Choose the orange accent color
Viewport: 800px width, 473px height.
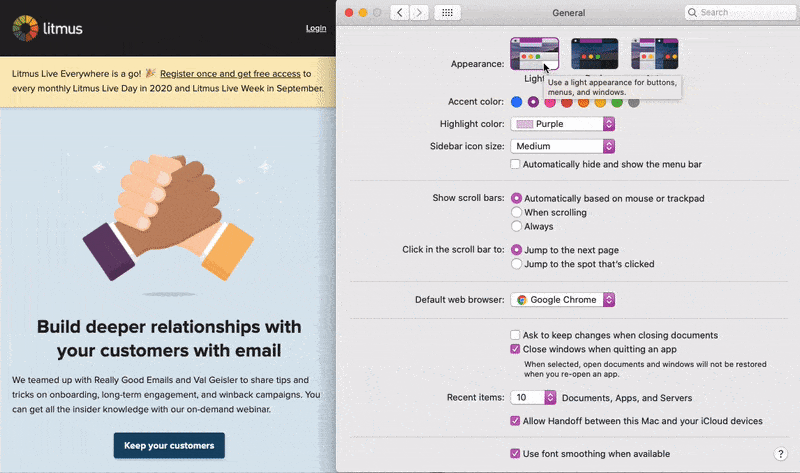click(583, 103)
